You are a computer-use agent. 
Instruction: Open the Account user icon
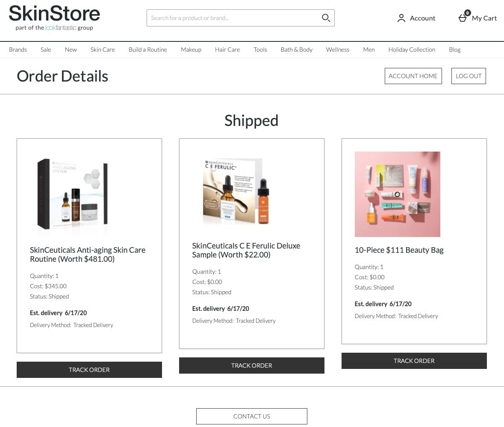(x=401, y=18)
